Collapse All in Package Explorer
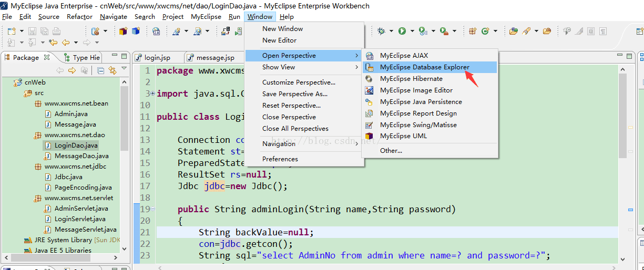 click(100, 70)
